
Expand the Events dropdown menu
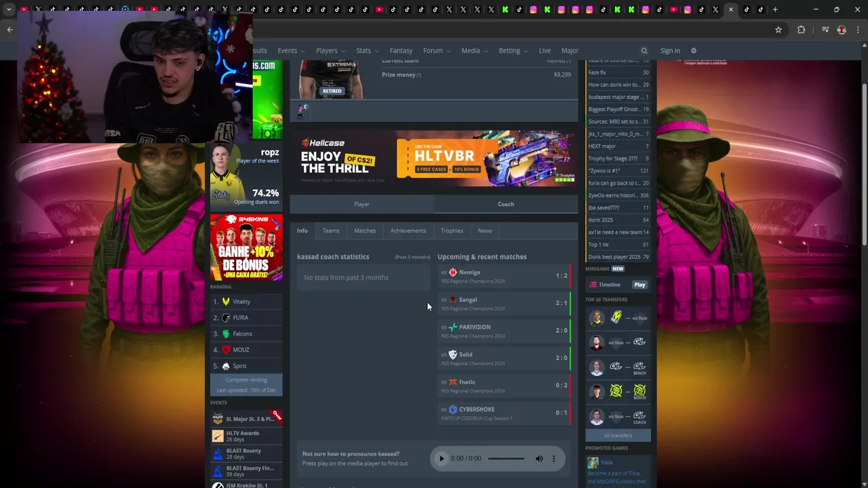[x=291, y=51]
